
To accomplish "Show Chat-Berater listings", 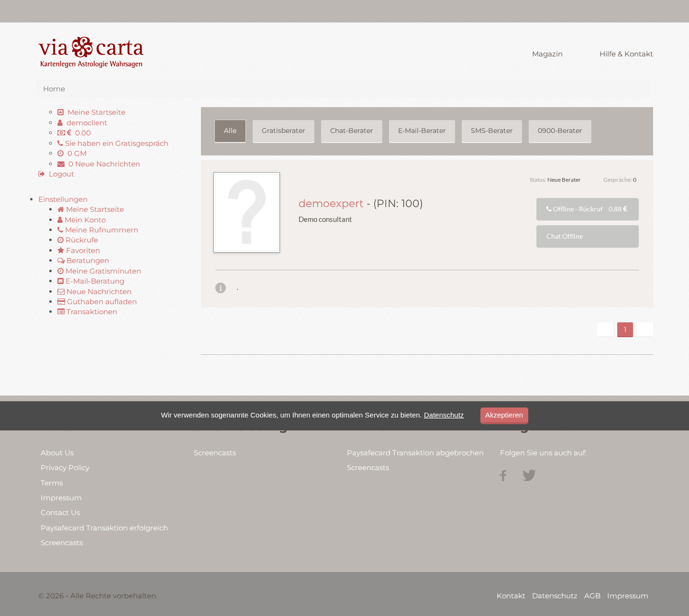I will pos(352,131).
